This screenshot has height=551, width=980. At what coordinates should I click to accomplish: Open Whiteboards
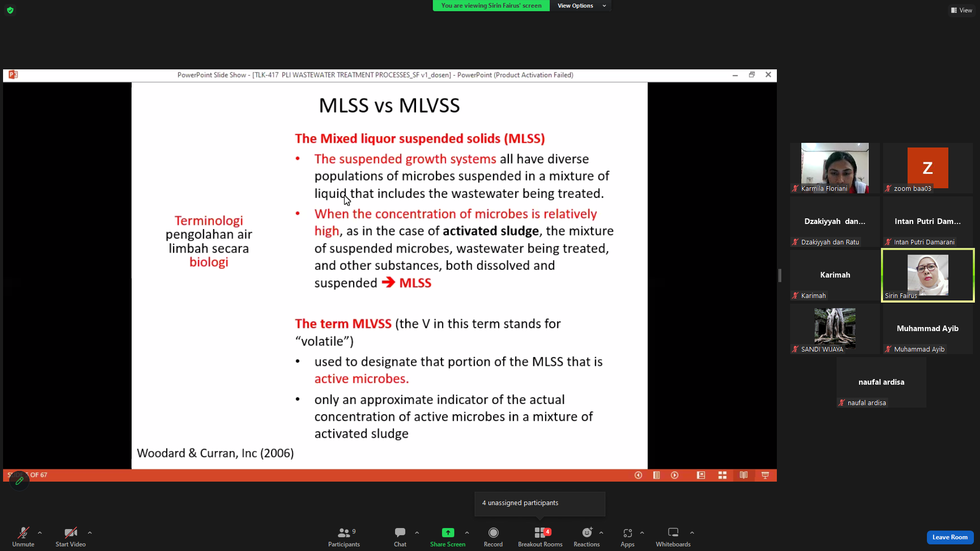673,537
